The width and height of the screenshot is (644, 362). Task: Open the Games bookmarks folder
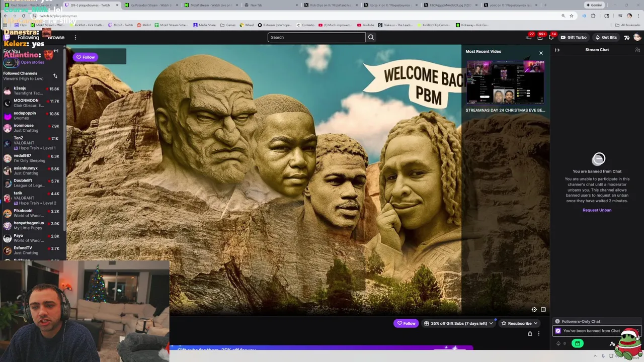228,25
